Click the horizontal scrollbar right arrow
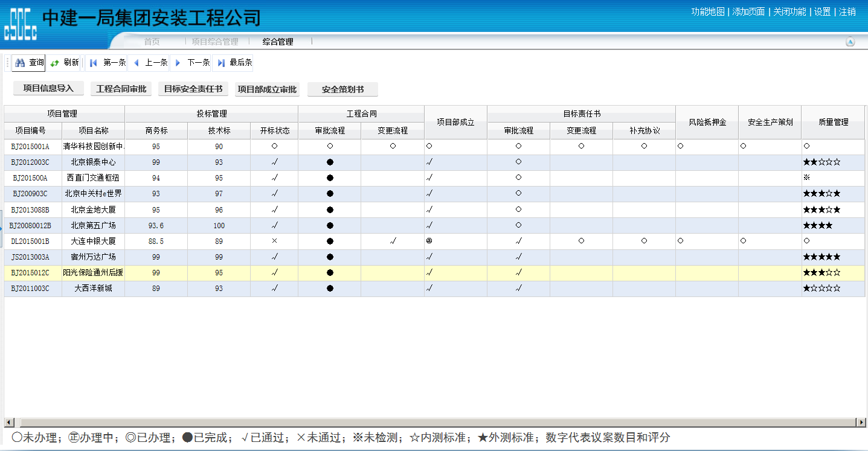The width and height of the screenshot is (868, 451). click(860, 422)
